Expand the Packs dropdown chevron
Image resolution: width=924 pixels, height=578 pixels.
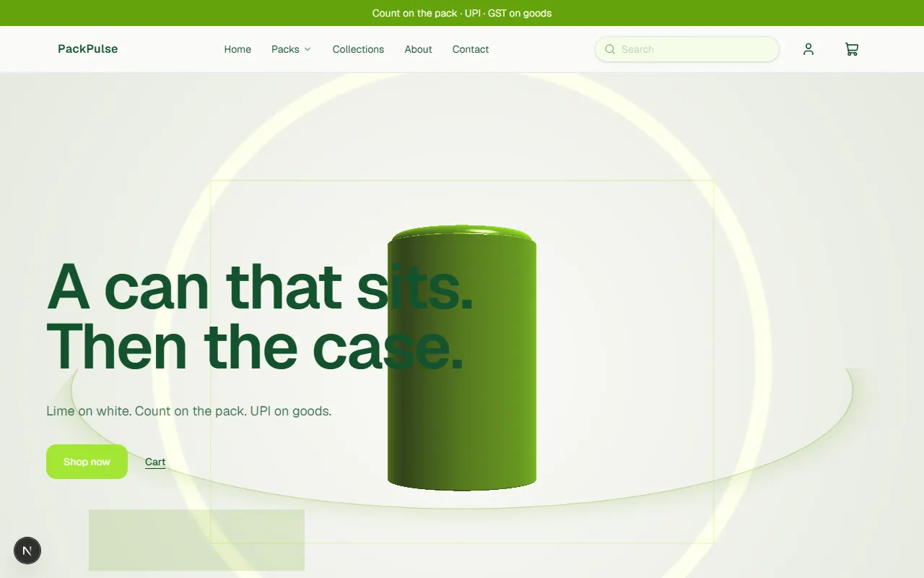(x=308, y=49)
